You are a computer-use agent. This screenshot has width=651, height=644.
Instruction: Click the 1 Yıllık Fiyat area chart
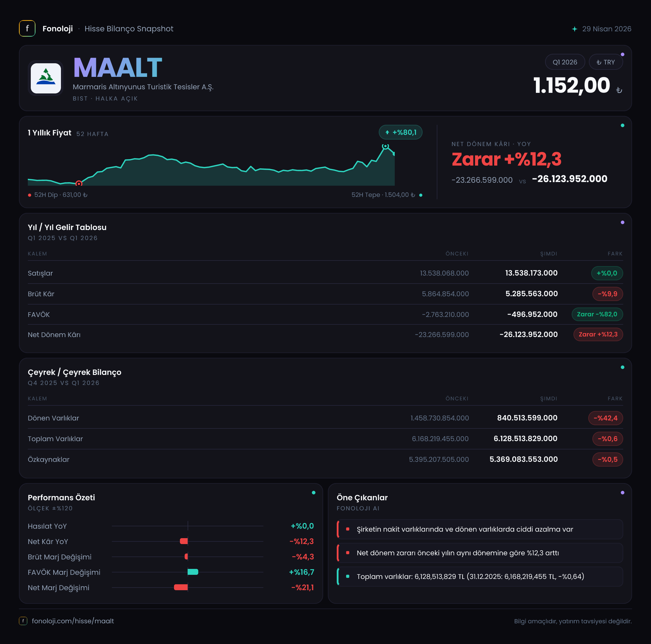point(211,165)
